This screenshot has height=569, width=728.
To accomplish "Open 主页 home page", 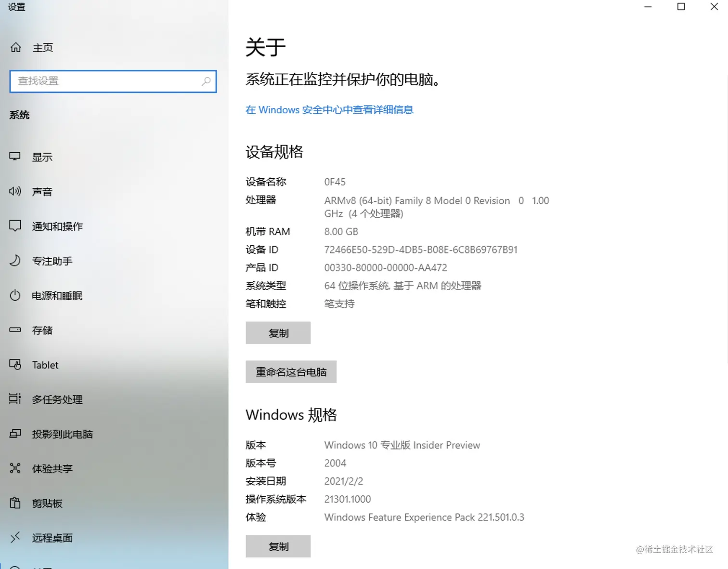I will point(43,48).
